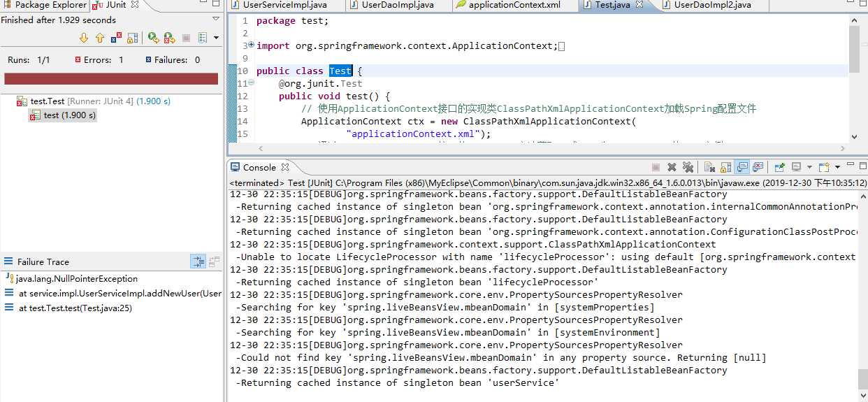The width and height of the screenshot is (868, 402).
Task: Open UserDaoImpl2.java editor tab
Action: (706, 5)
